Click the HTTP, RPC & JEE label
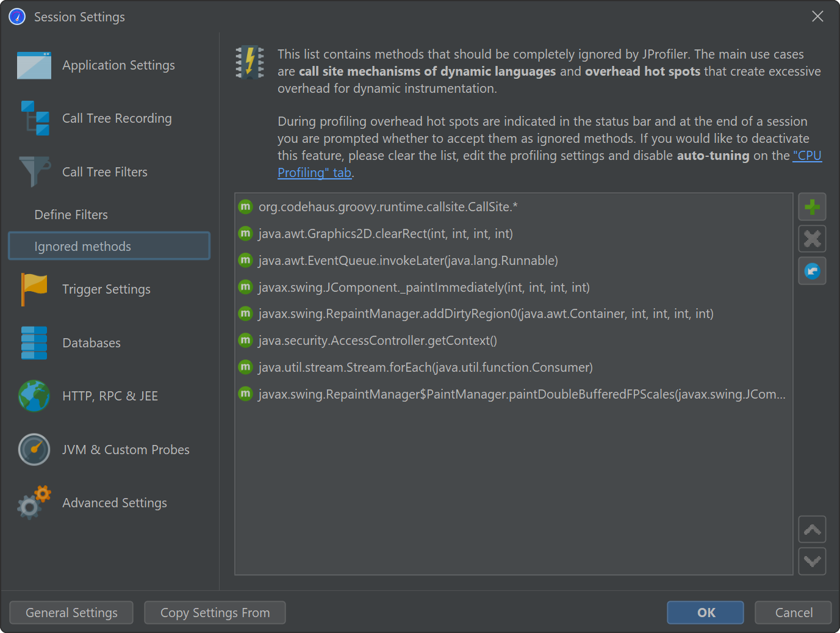 coord(110,396)
